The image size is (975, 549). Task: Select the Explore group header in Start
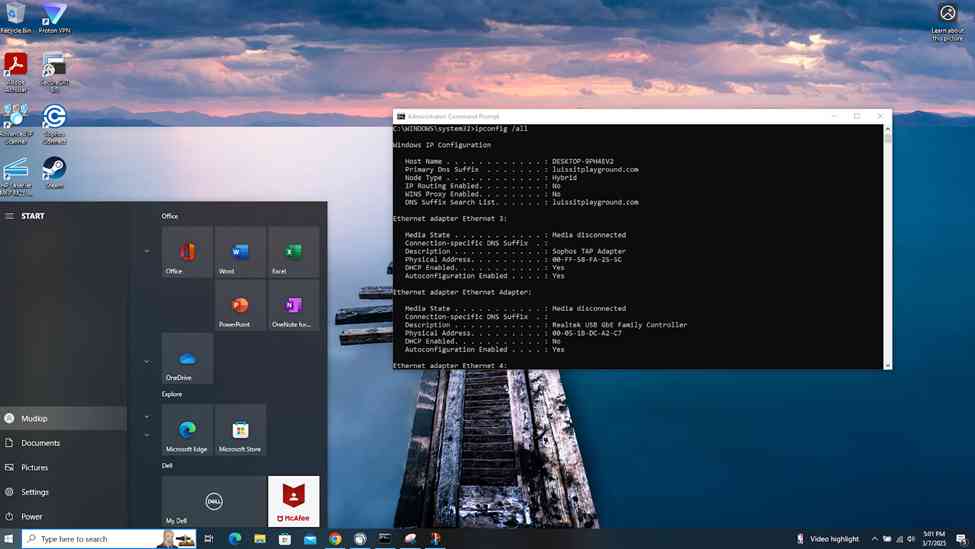click(x=172, y=394)
